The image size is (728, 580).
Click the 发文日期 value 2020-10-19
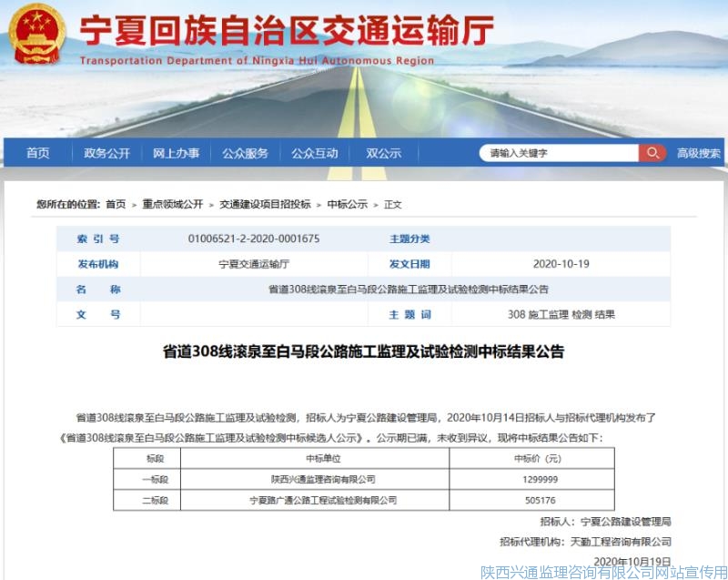(x=561, y=264)
